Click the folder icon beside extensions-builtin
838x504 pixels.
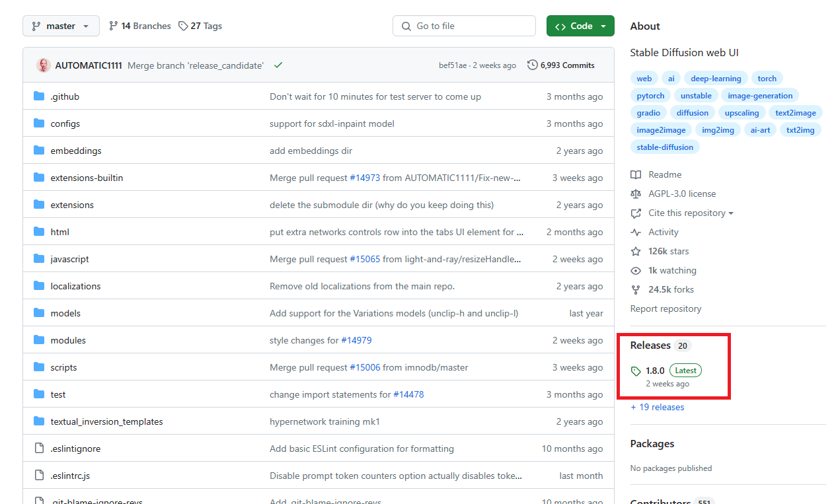(38, 178)
